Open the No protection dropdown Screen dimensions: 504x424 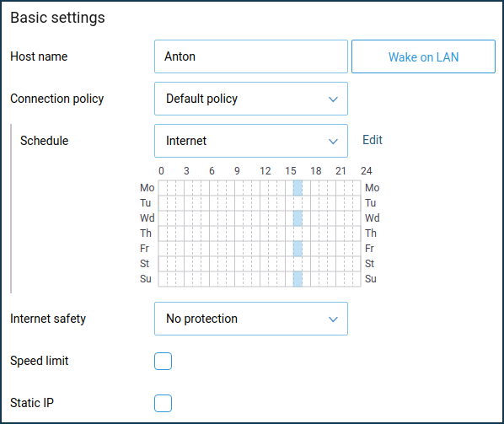pos(251,319)
